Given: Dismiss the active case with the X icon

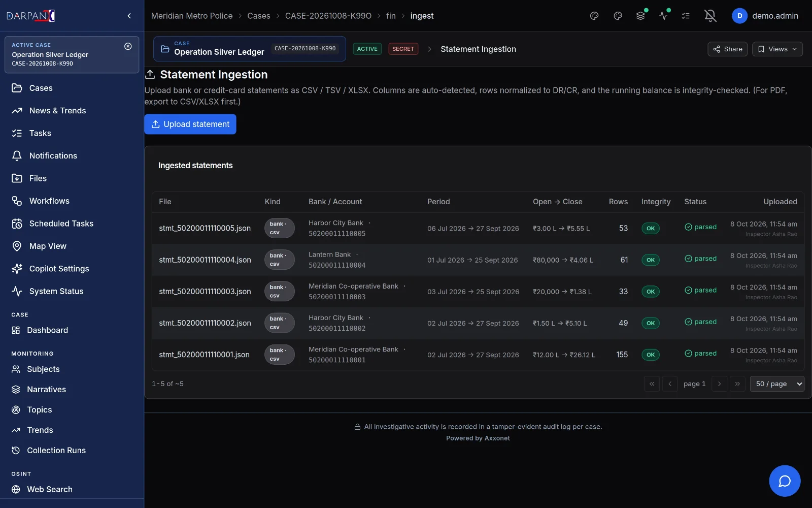Looking at the screenshot, I should pyautogui.click(x=128, y=46).
